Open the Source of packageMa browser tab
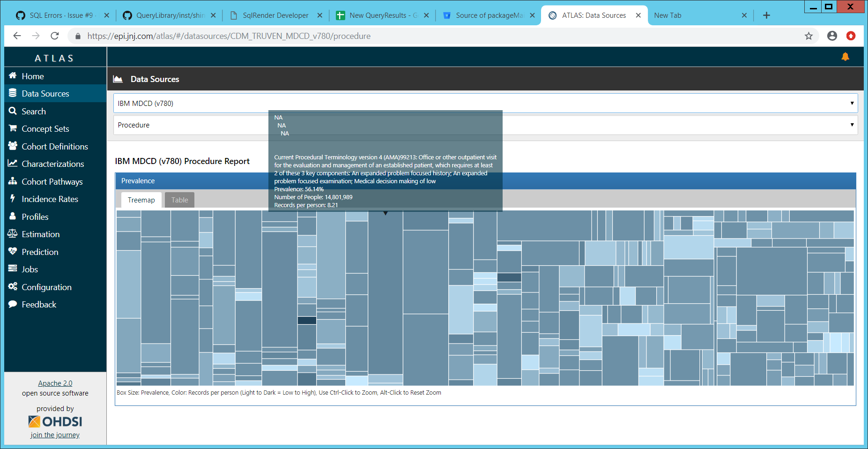The height and width of the screenshot is (449, 868). click(489, 15)
